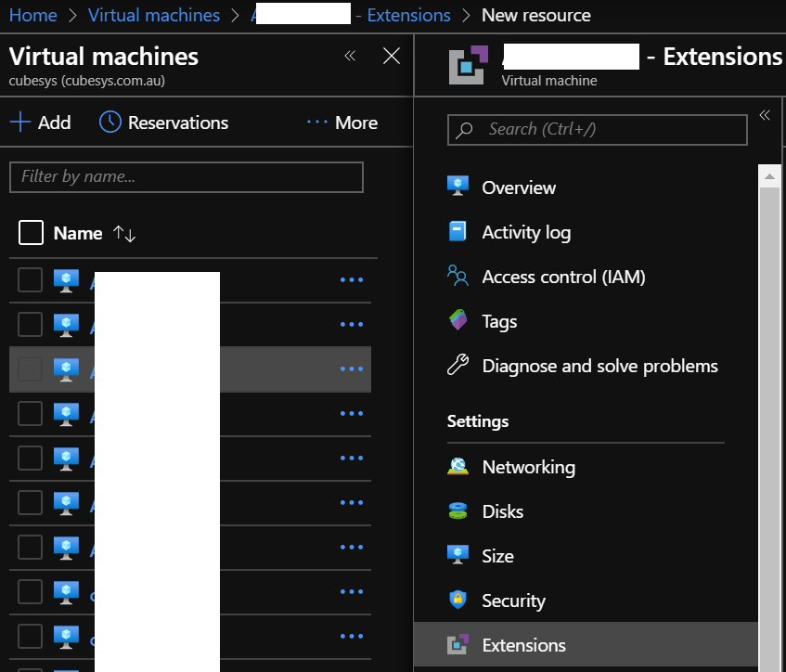Screen dimensions: 786x672
Task: Click the Disks icon in sidebar
Action: [x=457, y=511]
